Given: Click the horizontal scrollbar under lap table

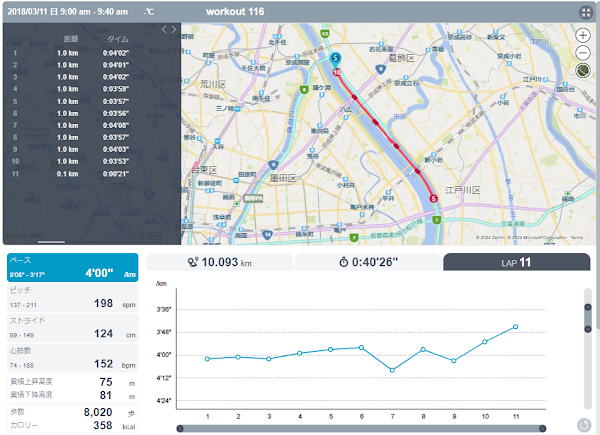Looking at the screenshot, I should tap(51, 242).
